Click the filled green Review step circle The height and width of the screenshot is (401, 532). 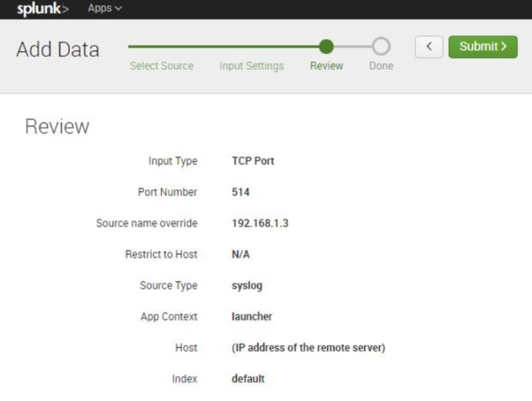[326, 46]
